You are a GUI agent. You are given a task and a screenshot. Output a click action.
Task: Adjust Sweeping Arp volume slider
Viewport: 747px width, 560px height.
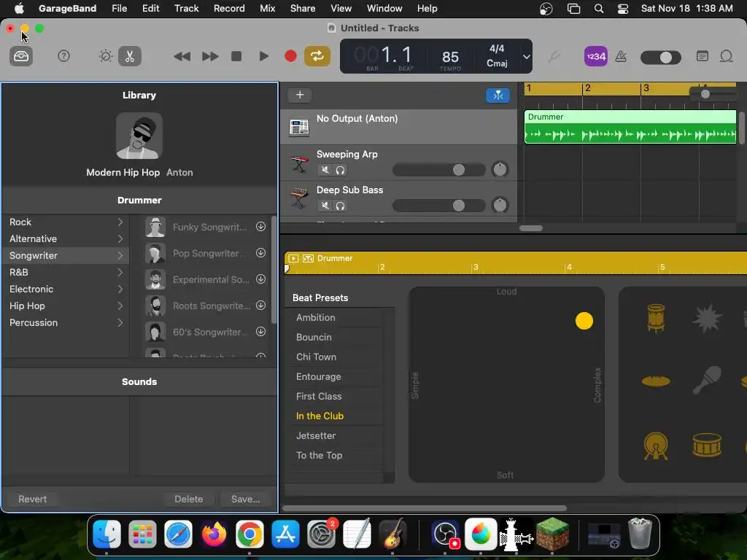[x=438, y=170]
